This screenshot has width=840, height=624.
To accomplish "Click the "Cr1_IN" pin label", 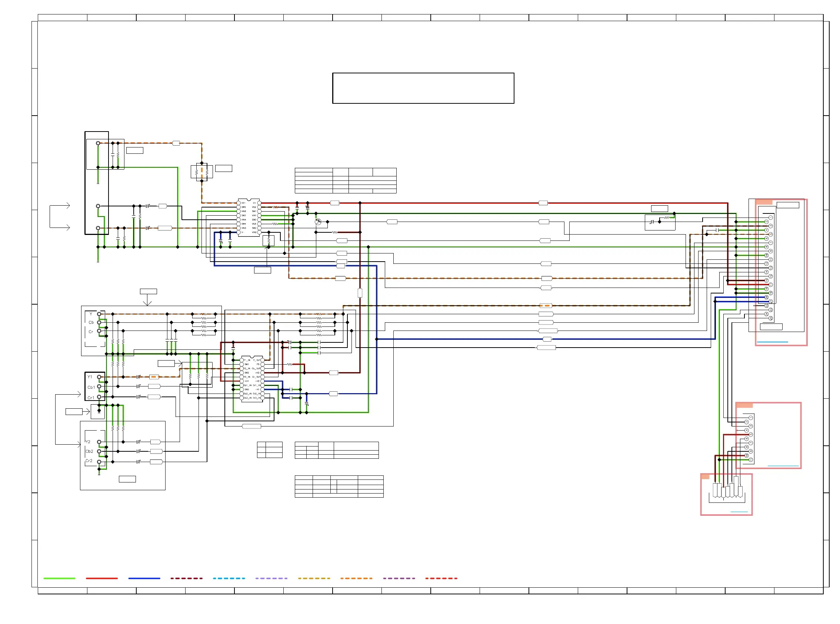I will point(257,385).
